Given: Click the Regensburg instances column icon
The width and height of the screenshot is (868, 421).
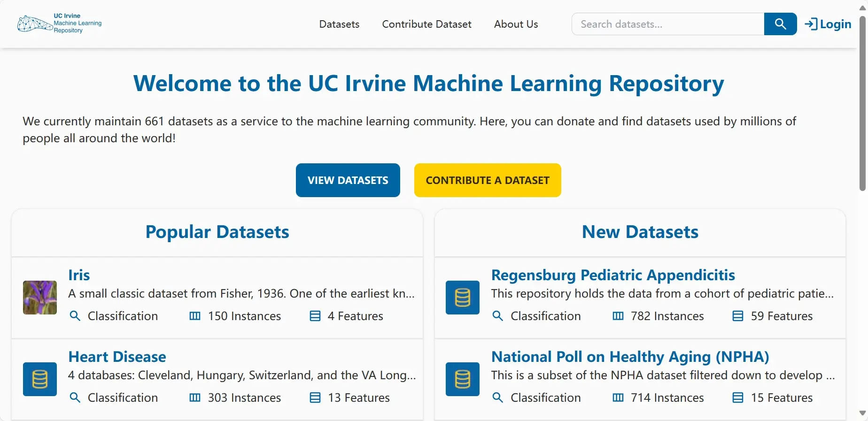Looking at the screenshot, I should 618,316.
